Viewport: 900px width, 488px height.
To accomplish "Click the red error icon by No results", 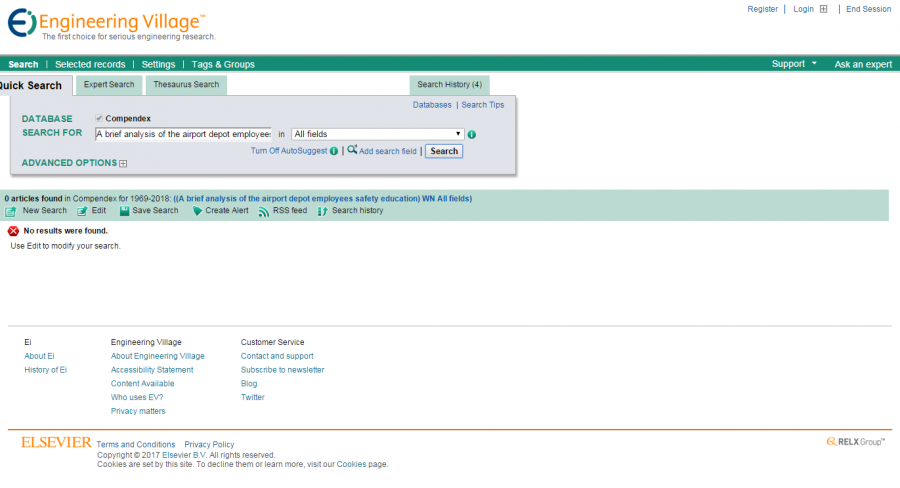I will tap(13, 231).
